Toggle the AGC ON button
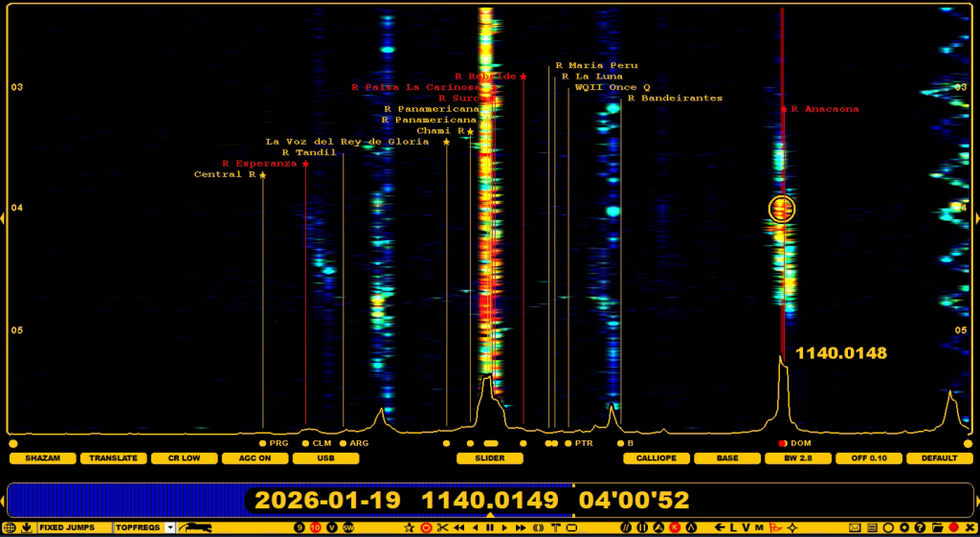Image resolution: width=980 pixels, height=537 pixels. click(255, 459)
